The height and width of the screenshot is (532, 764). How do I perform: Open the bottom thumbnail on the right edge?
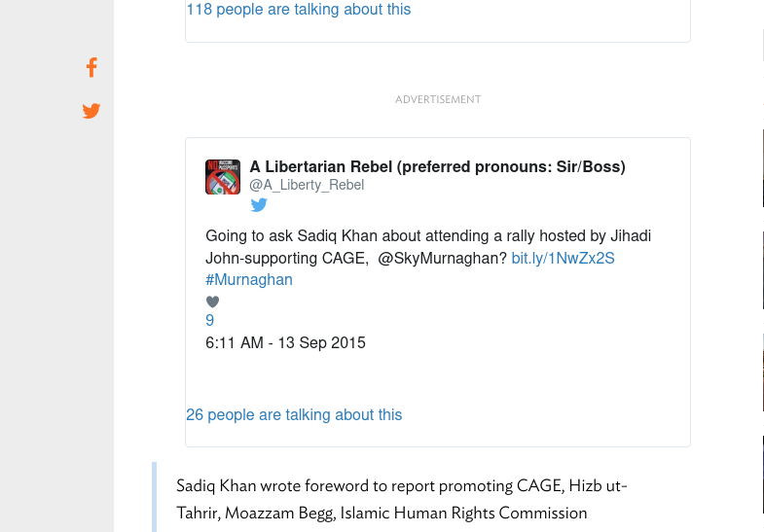point(762,477)
